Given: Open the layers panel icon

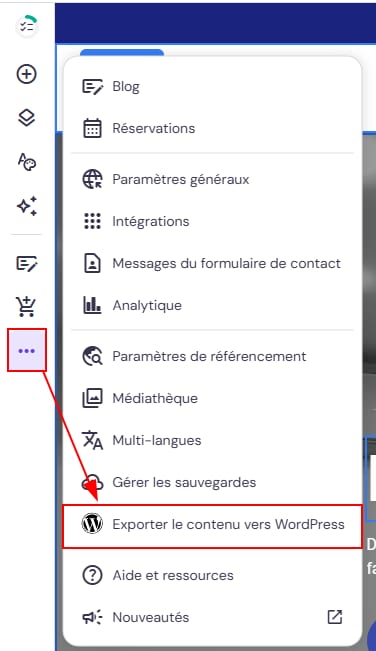Looking at the screenshot, I should (x=27, y=118).
